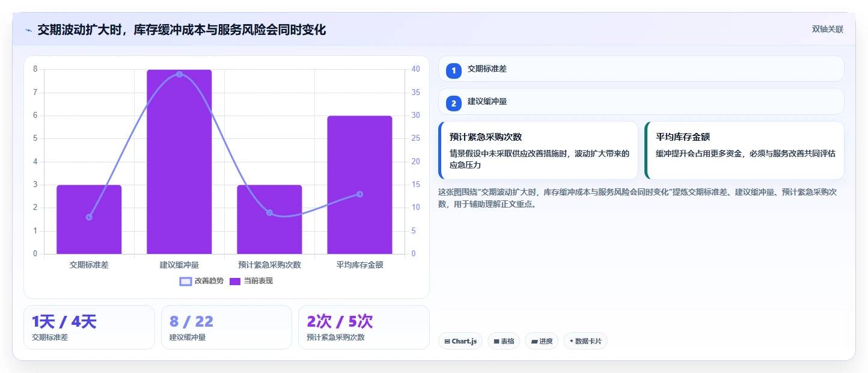Click the 双轴关联 label in header
868x373 pixels.
(828, 29)
